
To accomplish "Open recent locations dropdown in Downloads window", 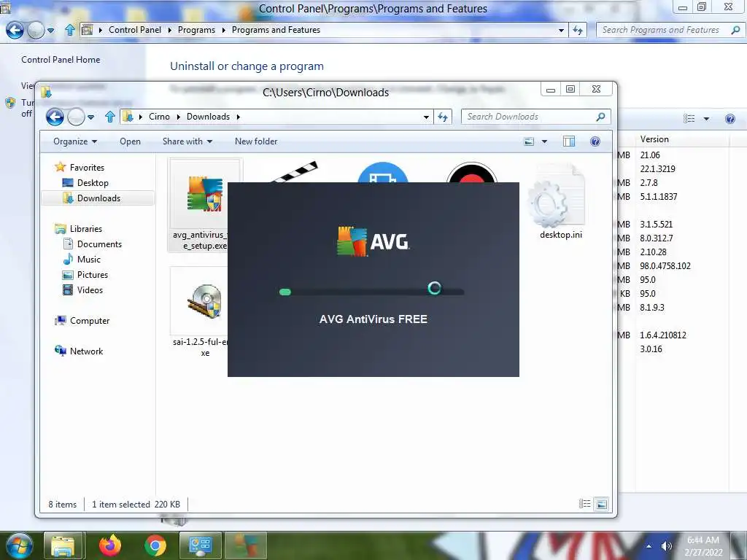I will (x=91, y=117).
